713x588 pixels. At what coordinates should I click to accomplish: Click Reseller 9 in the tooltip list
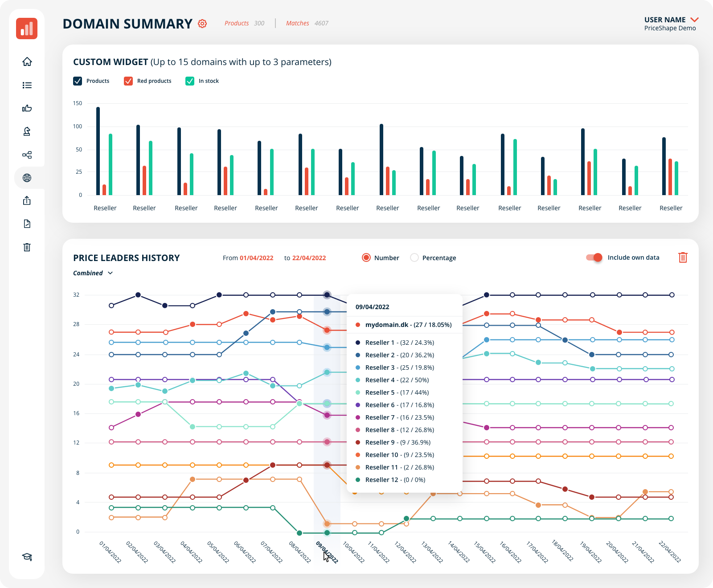click(x=393, y=442)
